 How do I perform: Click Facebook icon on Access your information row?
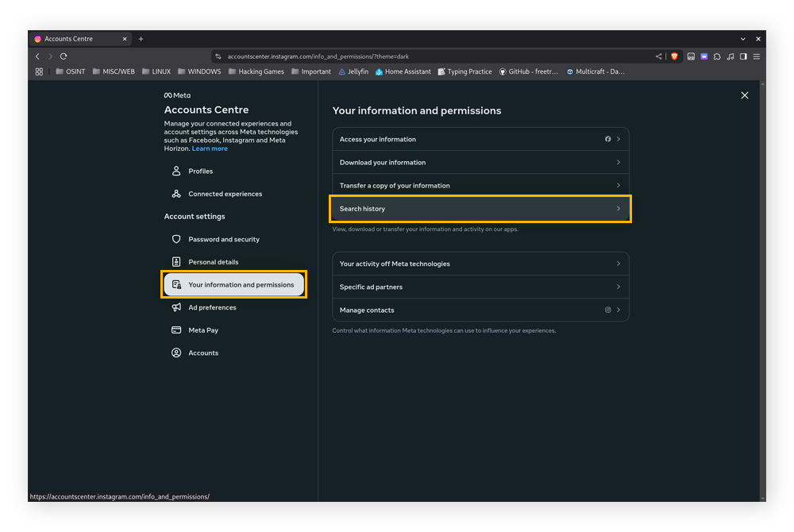pyautogui.click(x=607, y=139)
